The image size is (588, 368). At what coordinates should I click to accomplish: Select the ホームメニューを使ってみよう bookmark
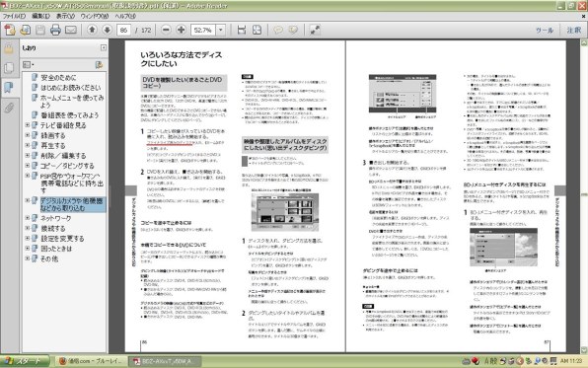pos(72,102)
